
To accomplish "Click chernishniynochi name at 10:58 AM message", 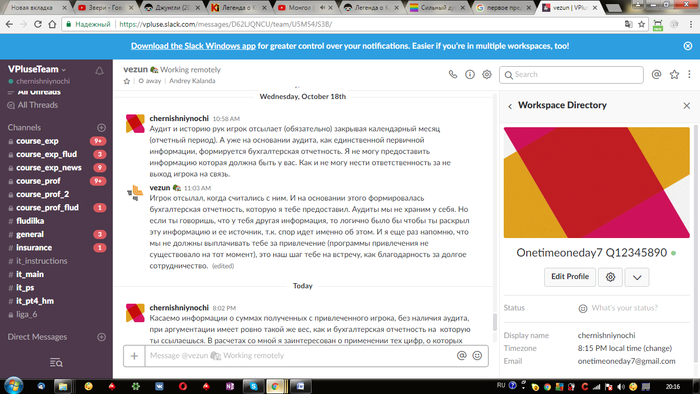I will point(179,118).
